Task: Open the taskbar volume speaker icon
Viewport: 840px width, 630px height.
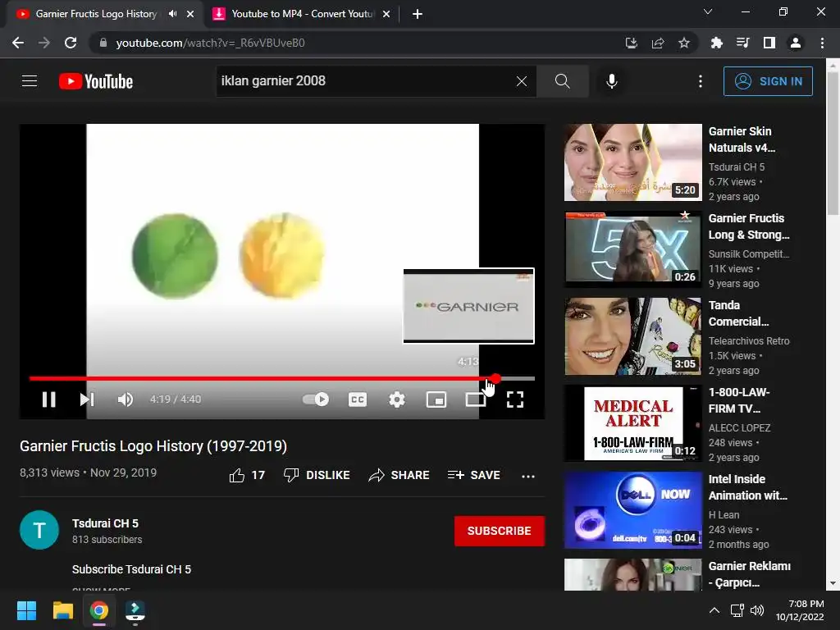Action: pyautogui.click(x=757, y=610)
